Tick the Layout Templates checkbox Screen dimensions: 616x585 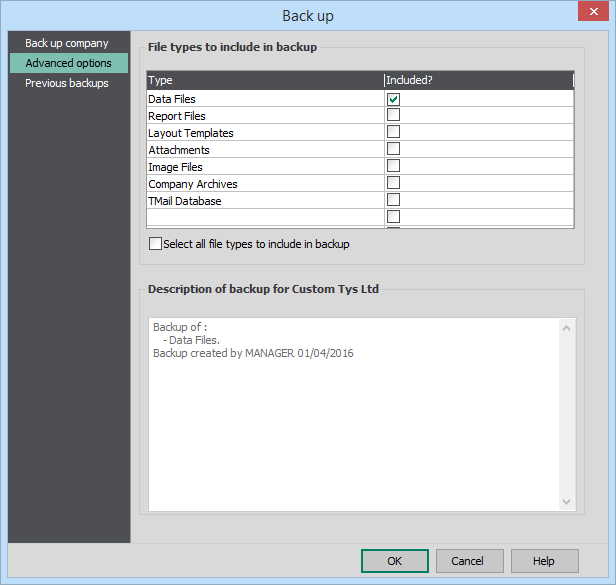click(393, 132)
